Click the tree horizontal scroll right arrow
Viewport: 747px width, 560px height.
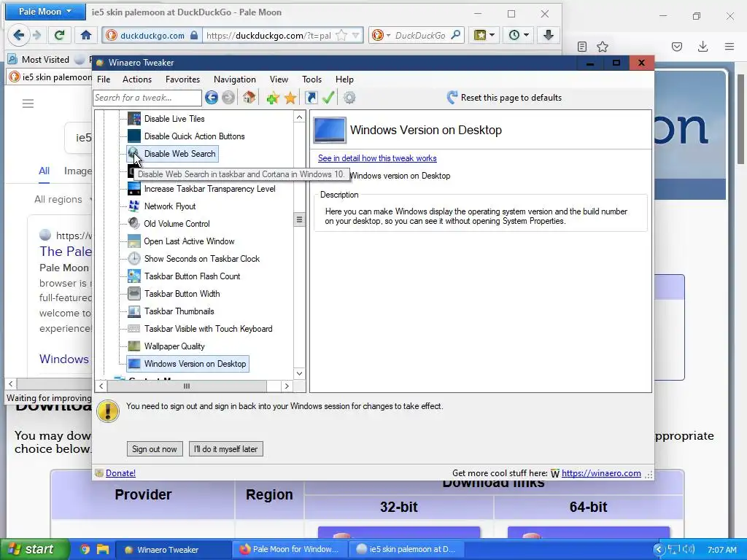tap(287, 386)
